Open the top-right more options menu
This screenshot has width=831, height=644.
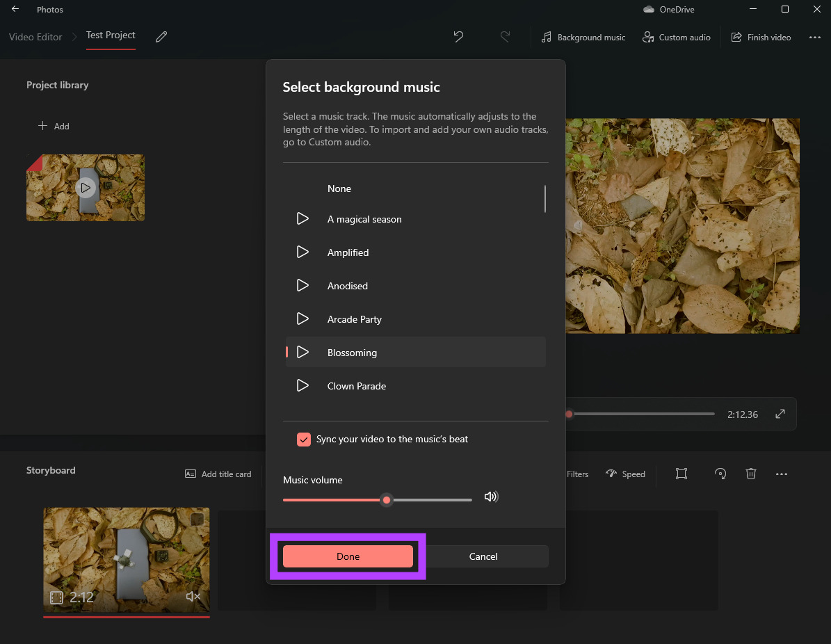point(815,38)
